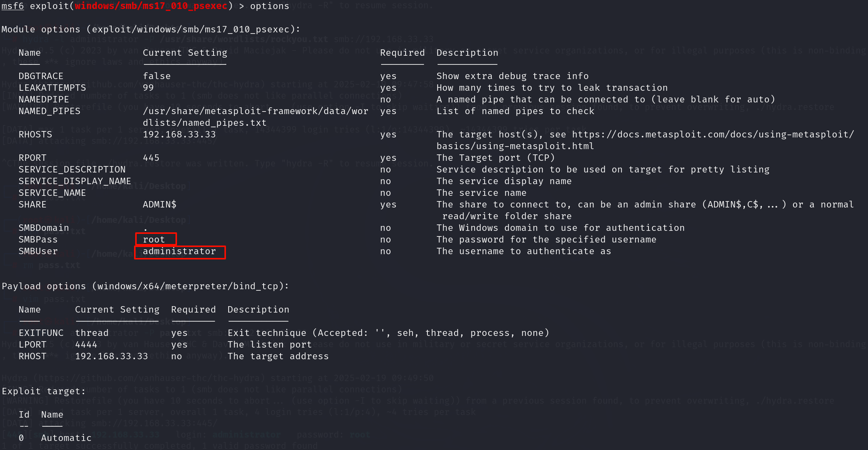Select the EXITFUNC payload option name

click(41, 333)
